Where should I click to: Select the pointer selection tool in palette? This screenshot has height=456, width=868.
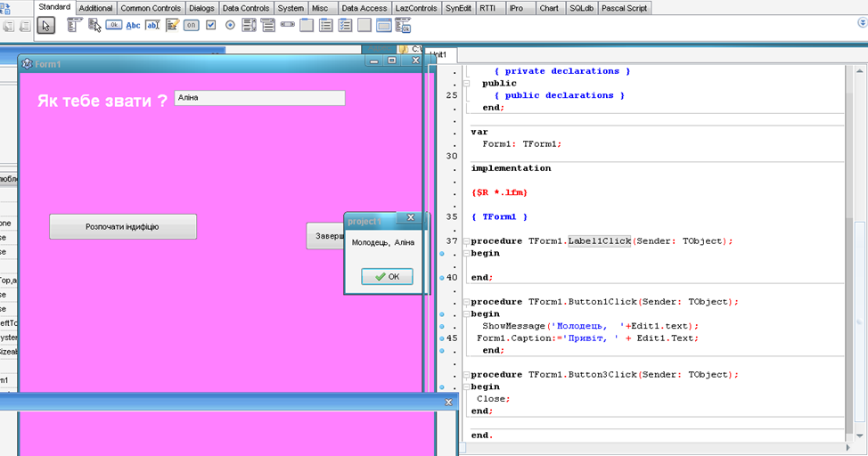pos(46,26)
